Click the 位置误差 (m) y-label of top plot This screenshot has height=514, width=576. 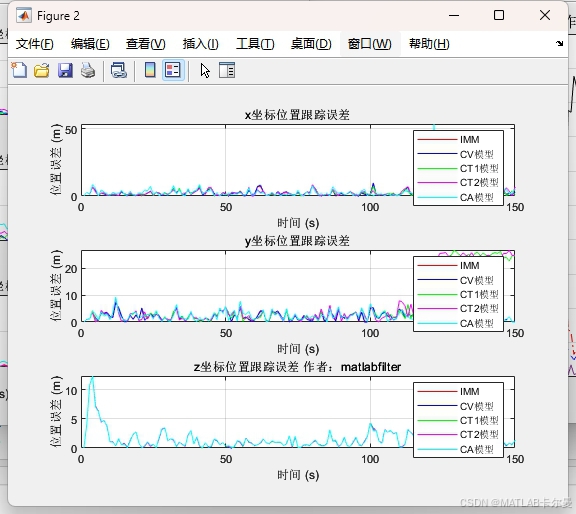pos(55,160)
